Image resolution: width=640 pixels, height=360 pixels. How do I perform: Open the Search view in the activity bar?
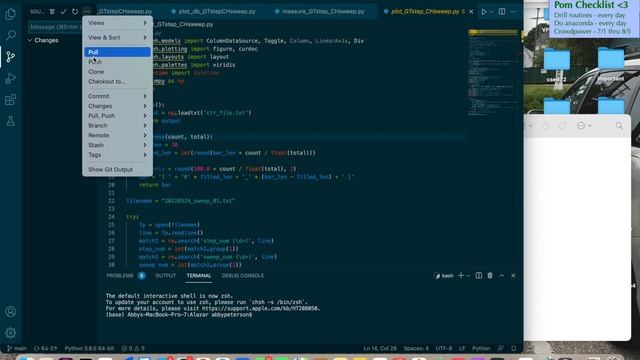tap(11, 35)
